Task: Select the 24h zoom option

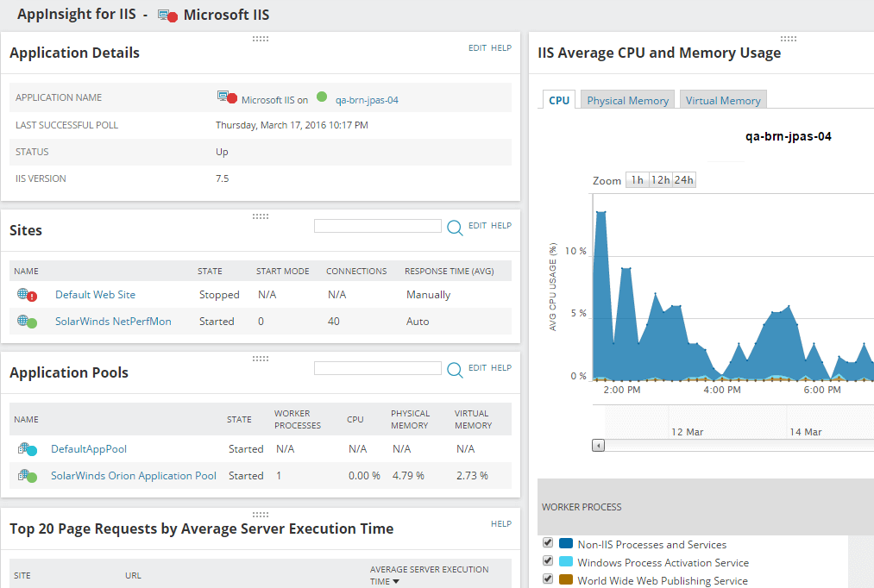Action: 684,180
